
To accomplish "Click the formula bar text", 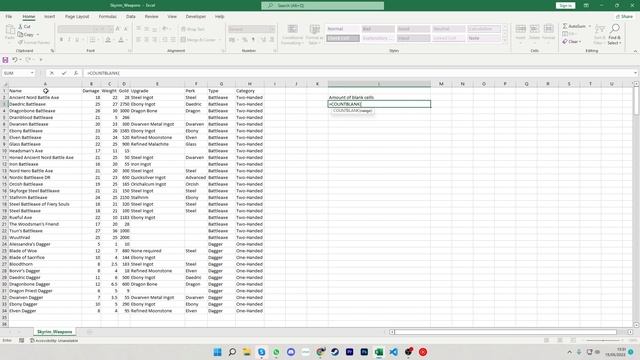I will coord(104,73).
